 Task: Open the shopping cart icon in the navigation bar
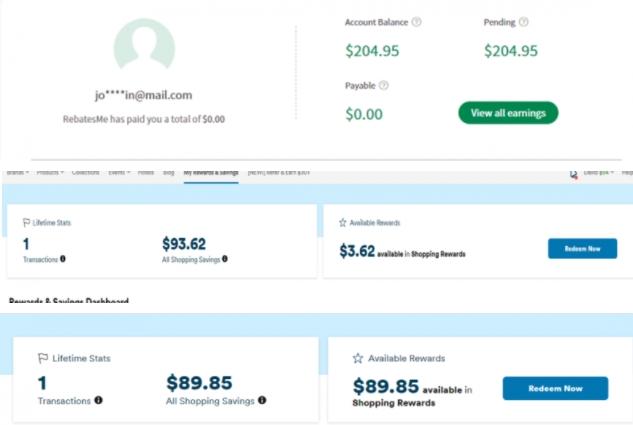tap(573, 174)
